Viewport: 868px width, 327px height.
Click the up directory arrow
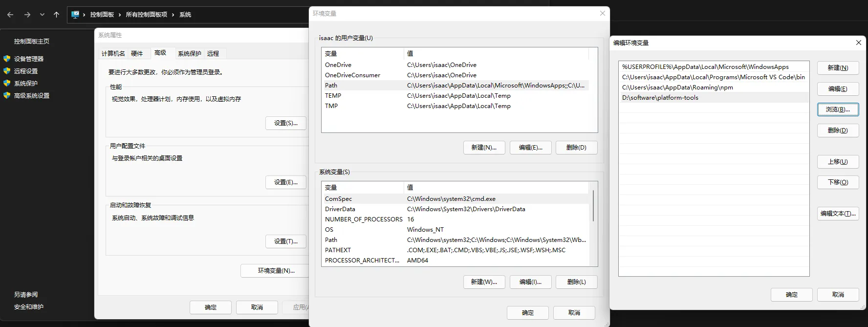point(56,15)
